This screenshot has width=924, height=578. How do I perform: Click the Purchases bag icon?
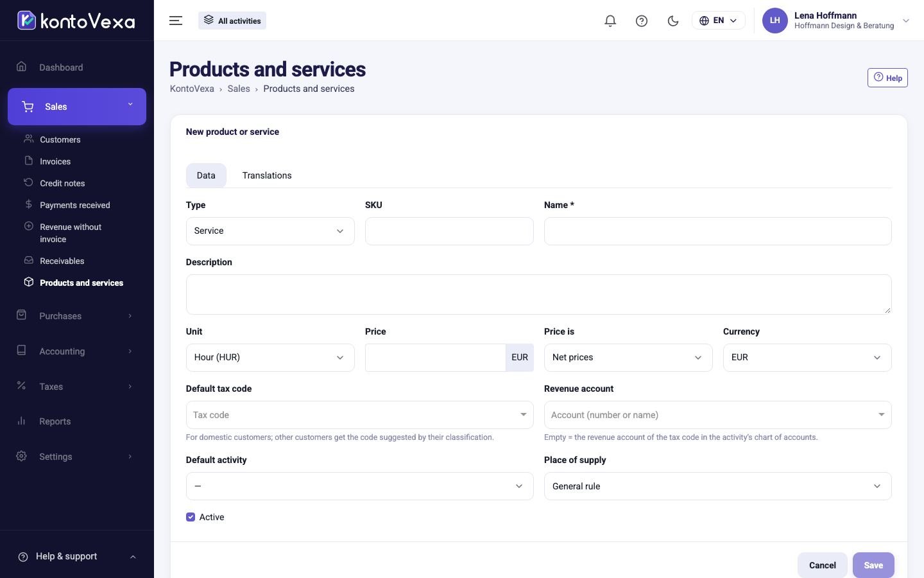coord(21,315)
